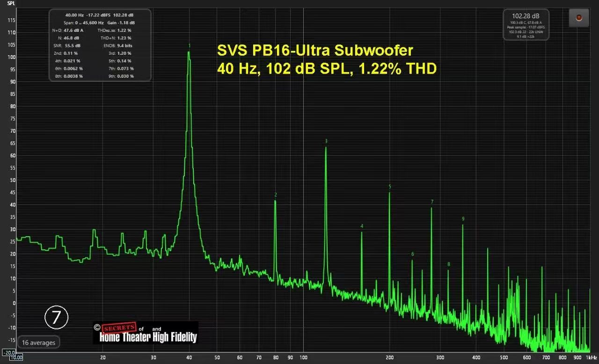Viewport: 599px width, 364px height.
Task: Click the Secrets of Home Theater logo
Action: [146, 333]
